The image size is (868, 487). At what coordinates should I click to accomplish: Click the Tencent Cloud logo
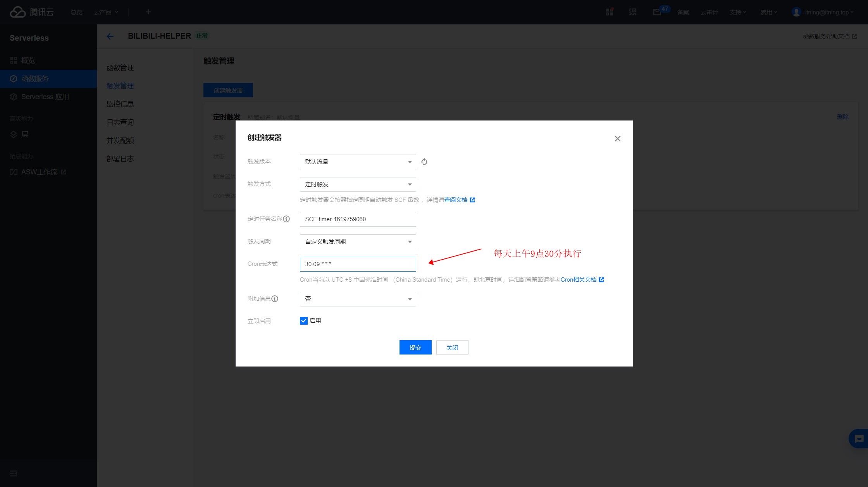32,12
